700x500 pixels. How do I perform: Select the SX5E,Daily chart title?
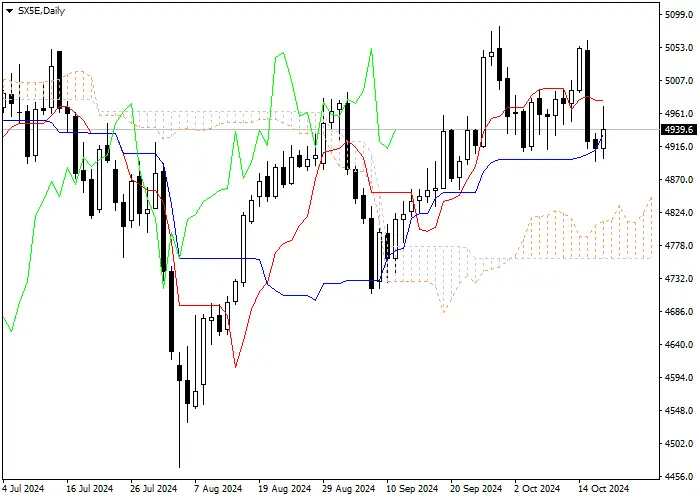(41, 11)
